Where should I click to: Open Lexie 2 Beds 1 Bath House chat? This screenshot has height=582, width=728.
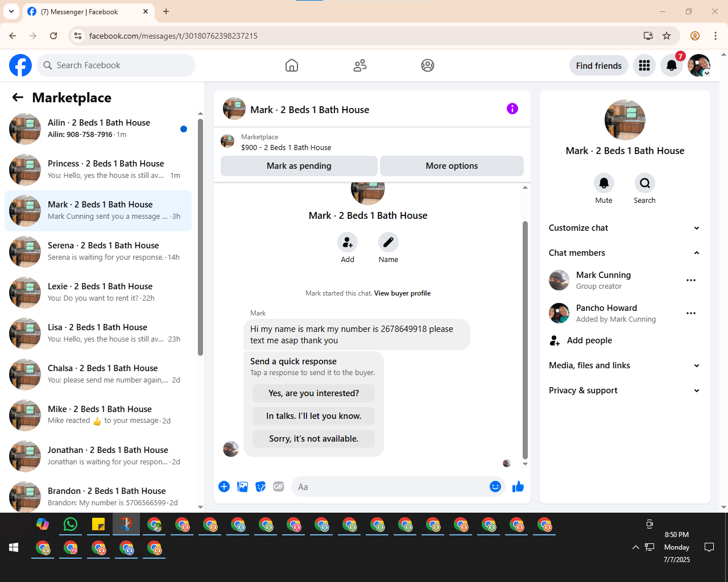pyautogui.click(x=98, y=293)
